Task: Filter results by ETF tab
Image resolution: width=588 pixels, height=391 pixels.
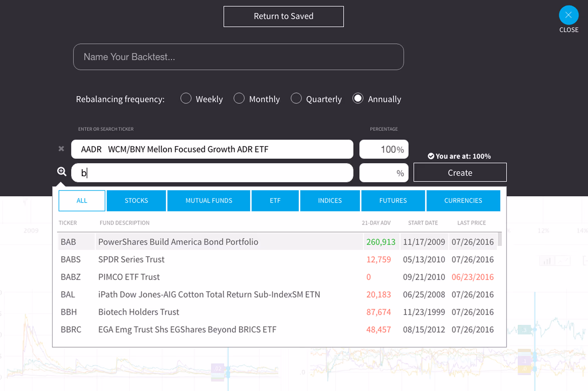Action: click(x=275, y=201)
